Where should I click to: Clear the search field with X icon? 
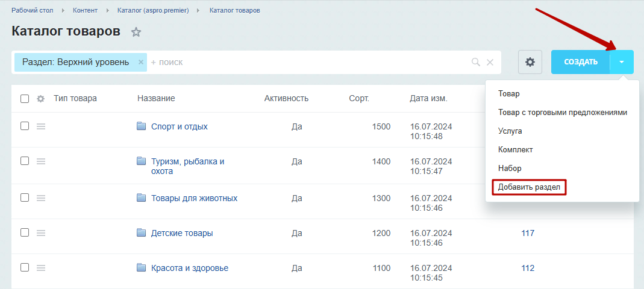(490, 63)
